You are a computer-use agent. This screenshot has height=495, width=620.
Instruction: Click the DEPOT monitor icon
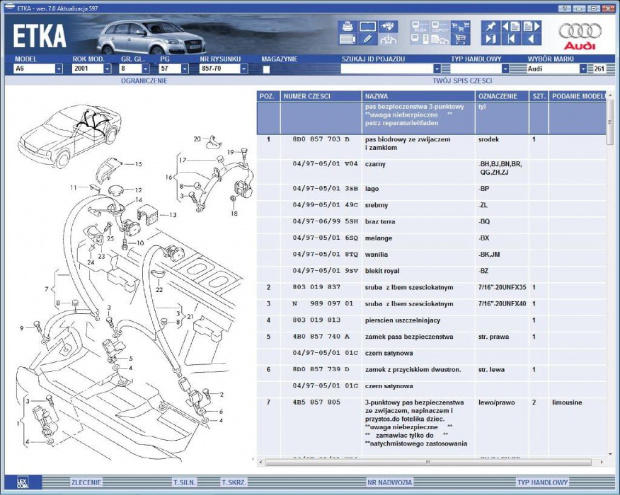point(440,27)
